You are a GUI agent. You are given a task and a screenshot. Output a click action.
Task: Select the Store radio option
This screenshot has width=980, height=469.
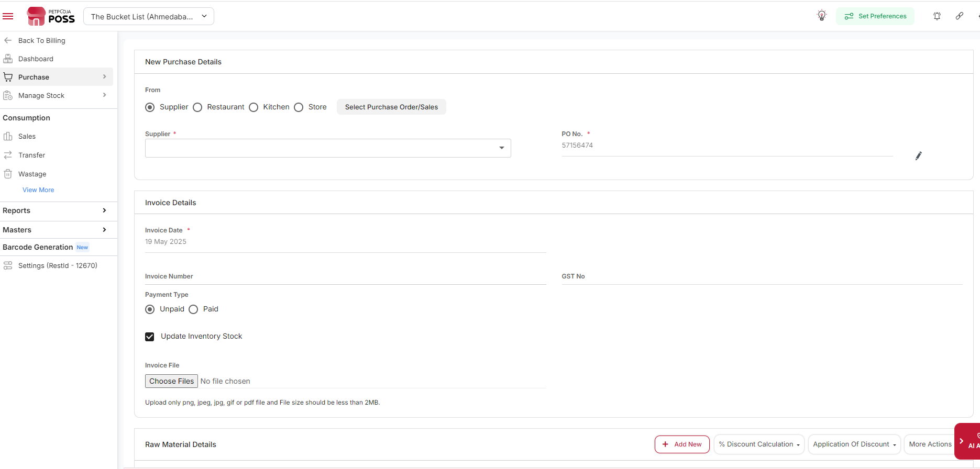click(299, 107)
